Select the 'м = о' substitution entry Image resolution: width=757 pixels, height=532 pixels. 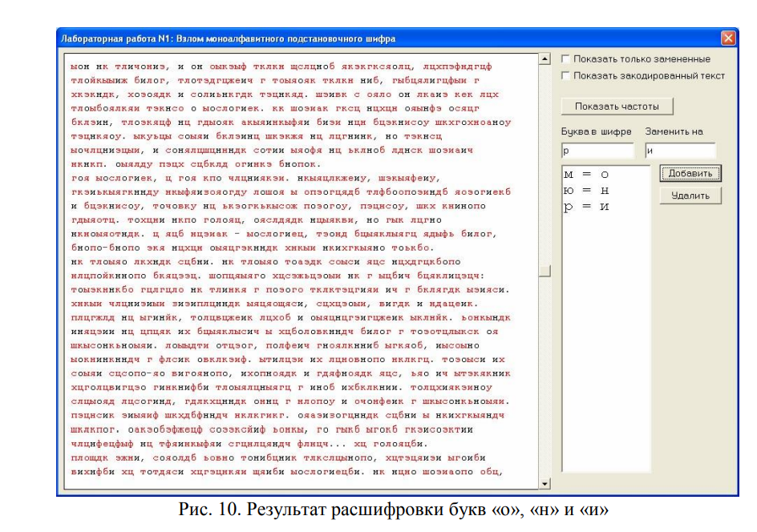coord(587,175)
